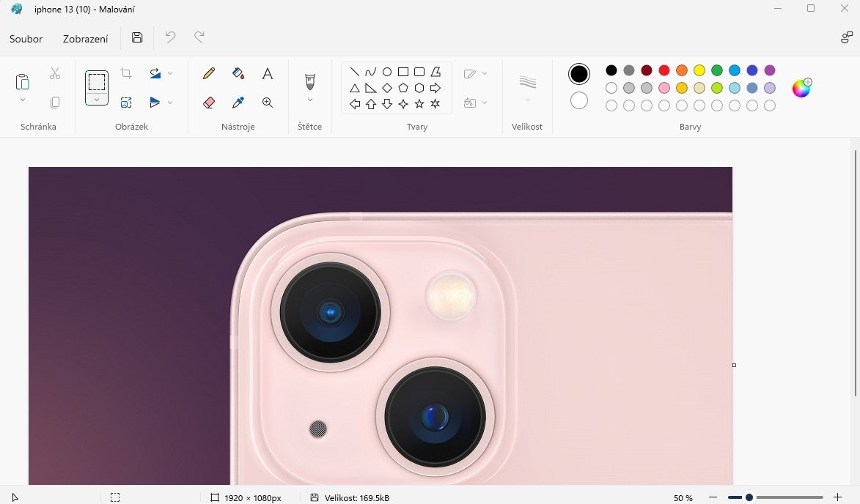The image size is (860, 504).
Task: Click the Rotate image icon
Action: click(x=155, y=73)
